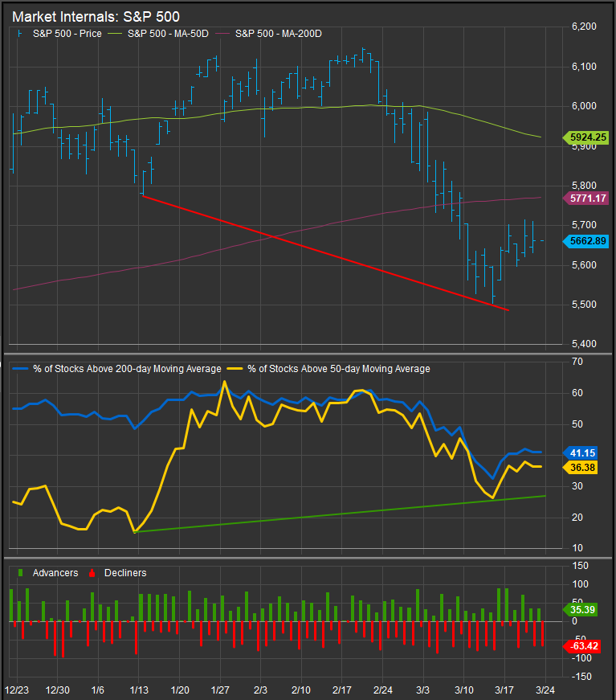
Task: Click the 5662.89 price value tag
Action: pyautogui.click(x=586, y=241)
